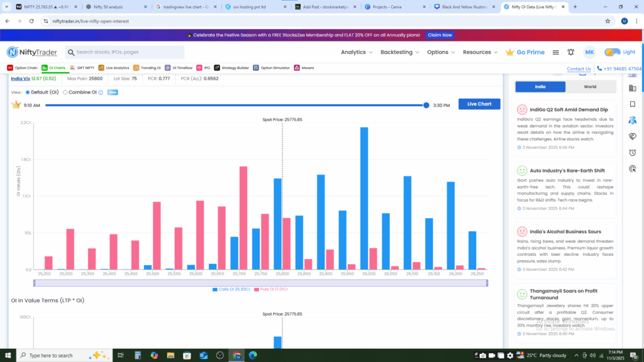Open the hamburger menu icon

(556, 52)
